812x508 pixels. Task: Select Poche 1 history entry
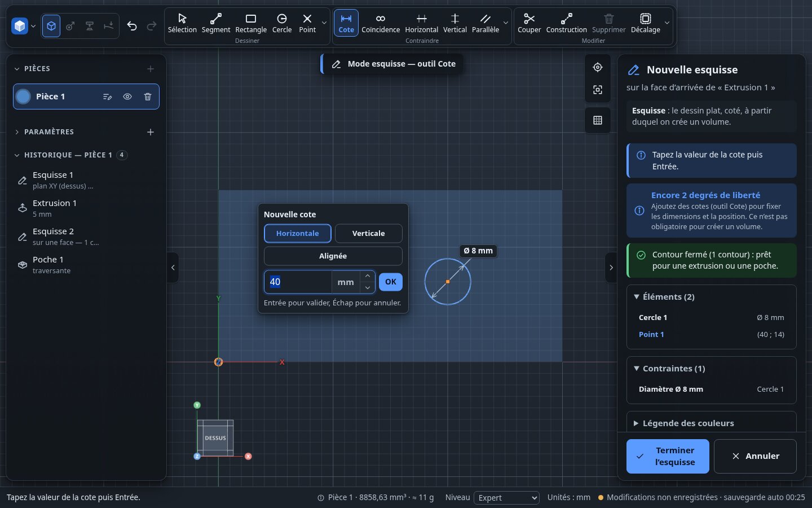(x=86, y=265)
